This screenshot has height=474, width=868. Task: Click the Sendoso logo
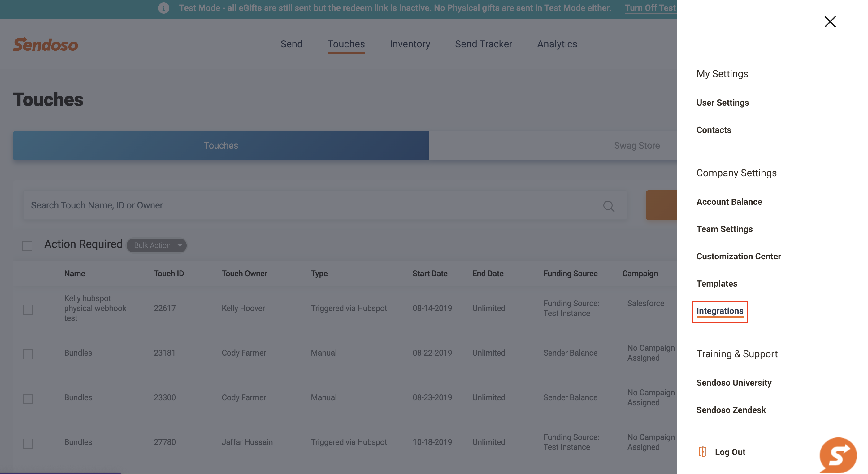46,45
